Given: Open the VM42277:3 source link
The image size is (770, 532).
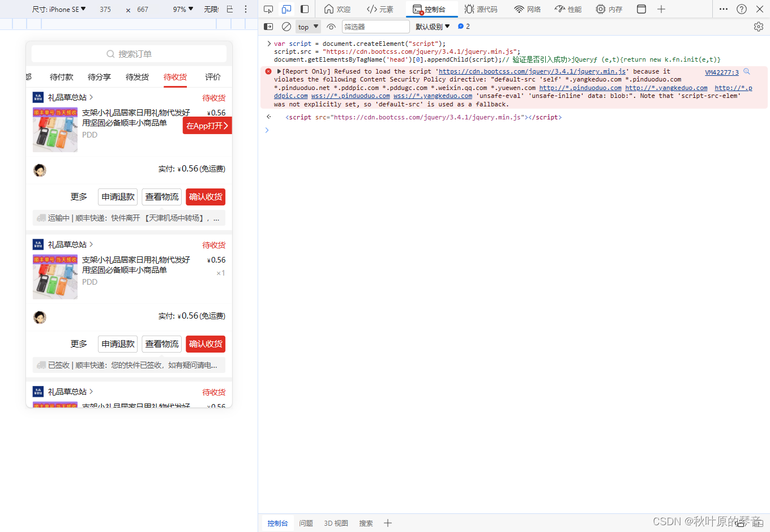Looking at the screenshot, I should coord(722,72).
